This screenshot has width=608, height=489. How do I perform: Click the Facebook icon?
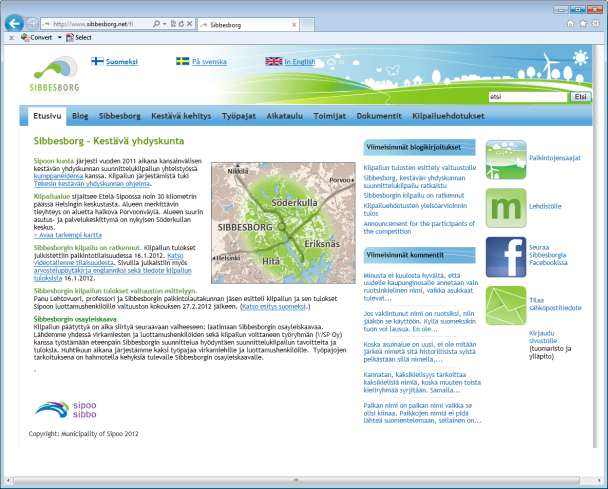tap(506, 257)
